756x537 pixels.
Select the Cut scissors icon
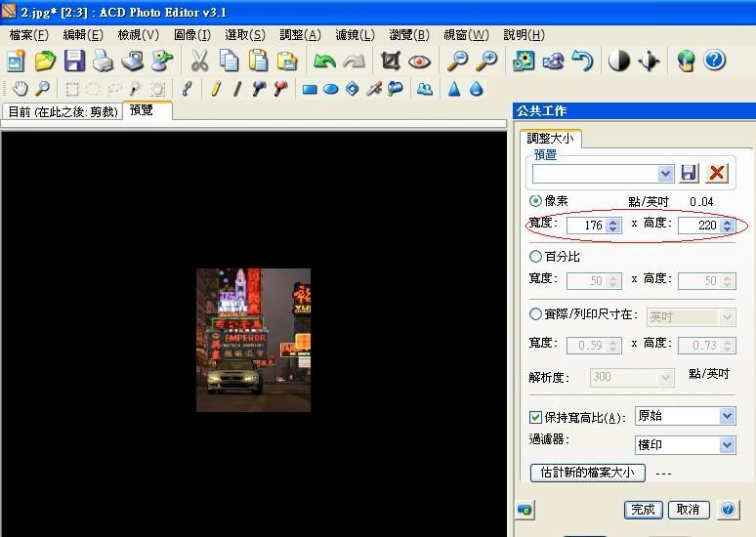199,62
